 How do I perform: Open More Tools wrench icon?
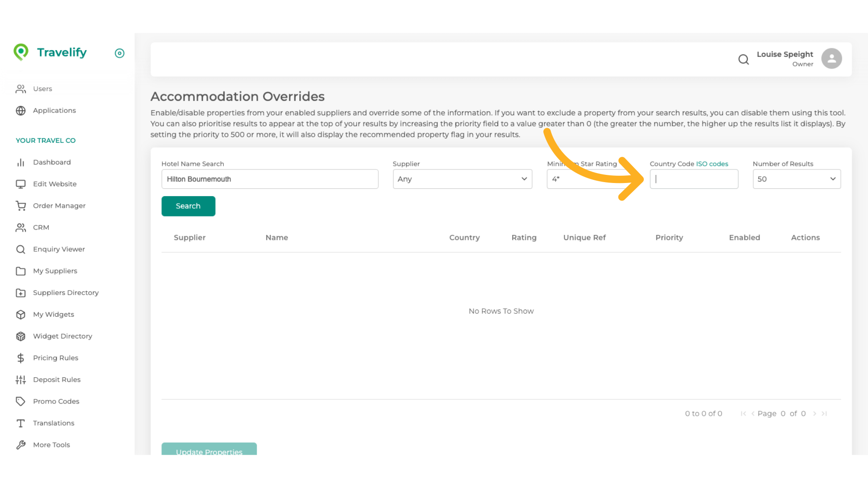(x=21, y=445)
